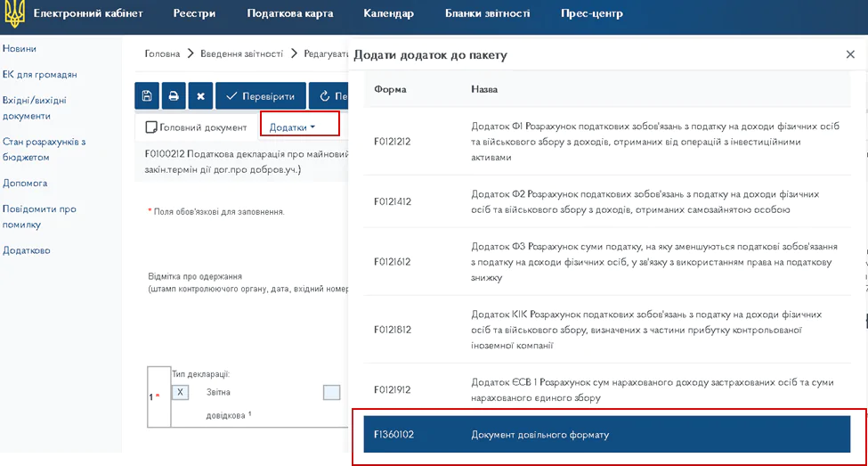Screen dimensions: 868x466
Task: Close the 'Додати додаток до пакету' panel
Action: coord(850,54)
